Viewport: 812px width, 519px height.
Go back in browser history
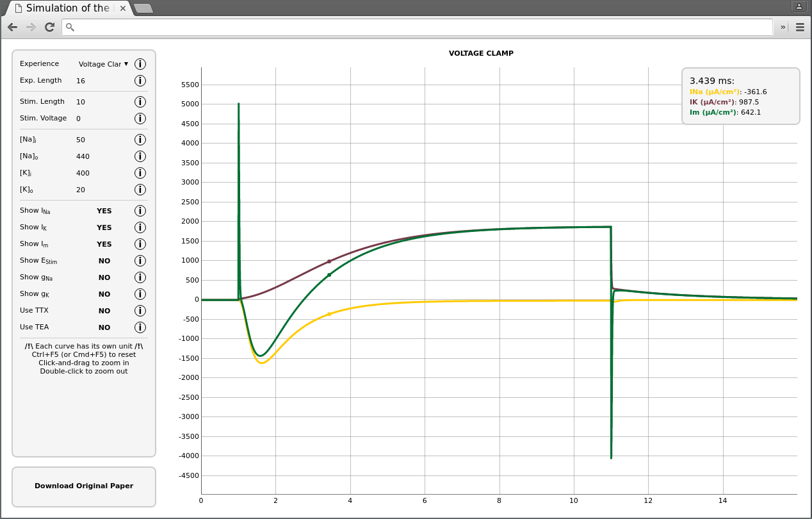click(13, 27)
